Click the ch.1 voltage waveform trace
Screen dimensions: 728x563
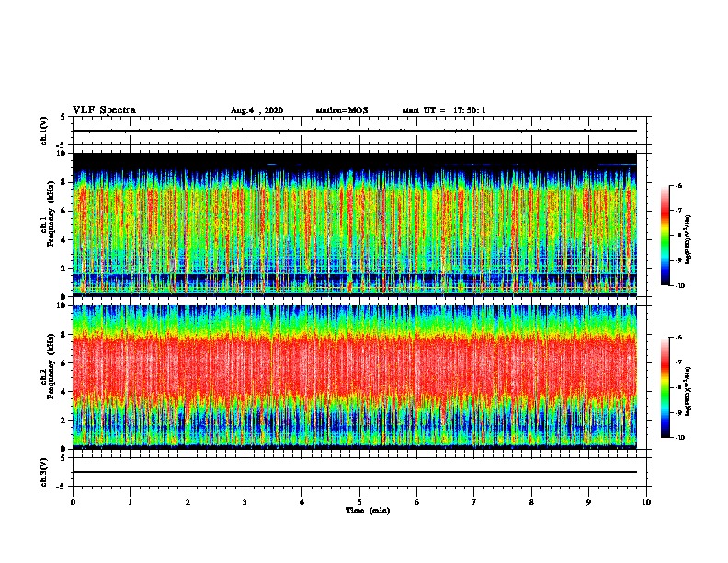355,131
